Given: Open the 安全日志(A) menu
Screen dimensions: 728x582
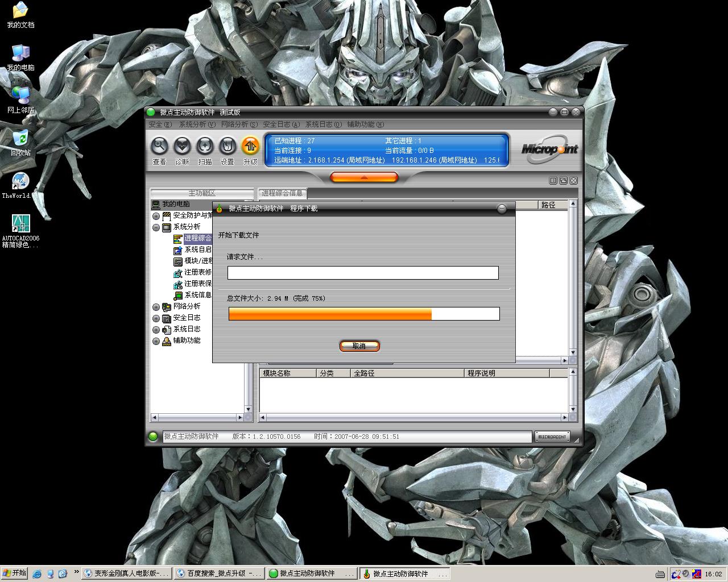Looking at the screenshot, I should point(282,124).
